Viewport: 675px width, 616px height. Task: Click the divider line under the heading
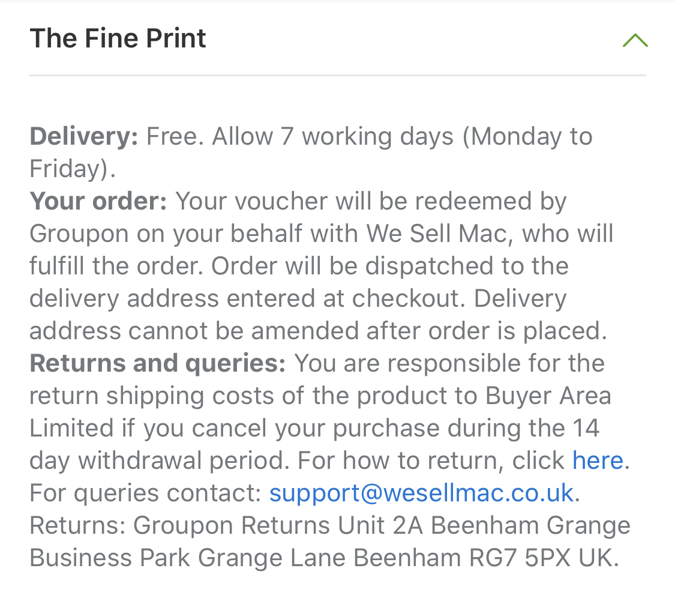[337, 76]
